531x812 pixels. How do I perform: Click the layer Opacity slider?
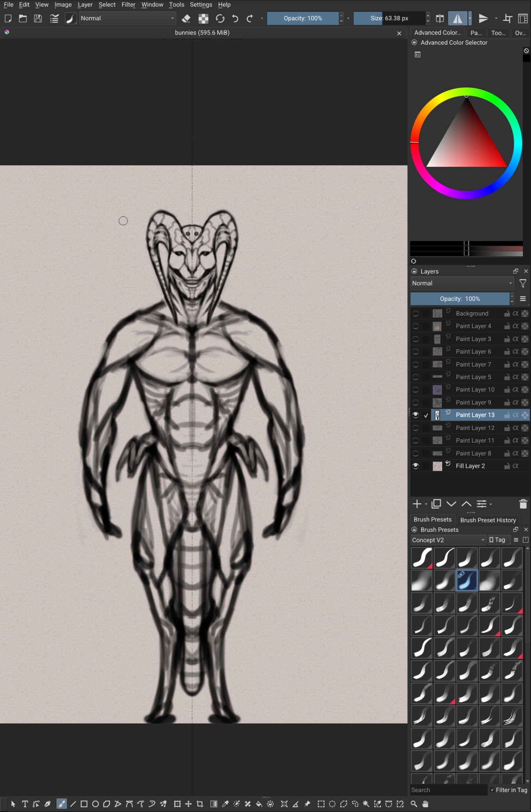pyautogui.click(x=460, y=299)
